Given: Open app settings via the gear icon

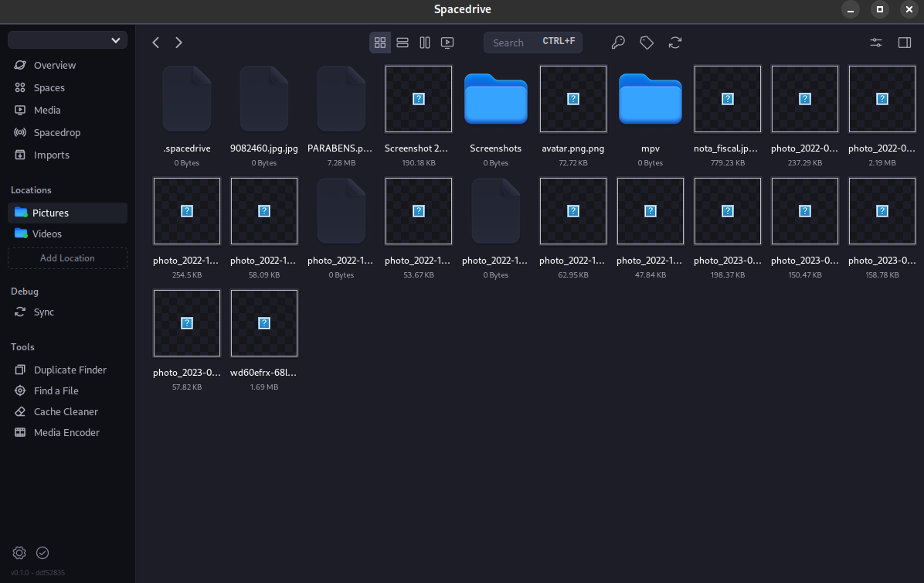Looking at the screenshot, I should 19,553.
